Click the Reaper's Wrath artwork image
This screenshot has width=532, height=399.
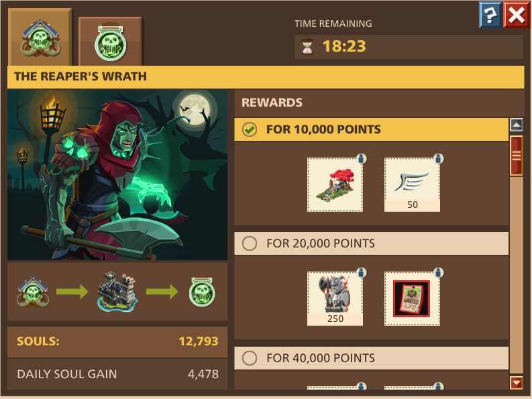117,175
